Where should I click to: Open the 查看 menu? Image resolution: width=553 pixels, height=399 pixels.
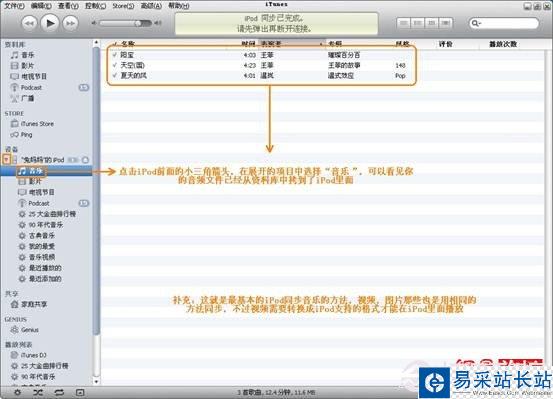(68, 6)
